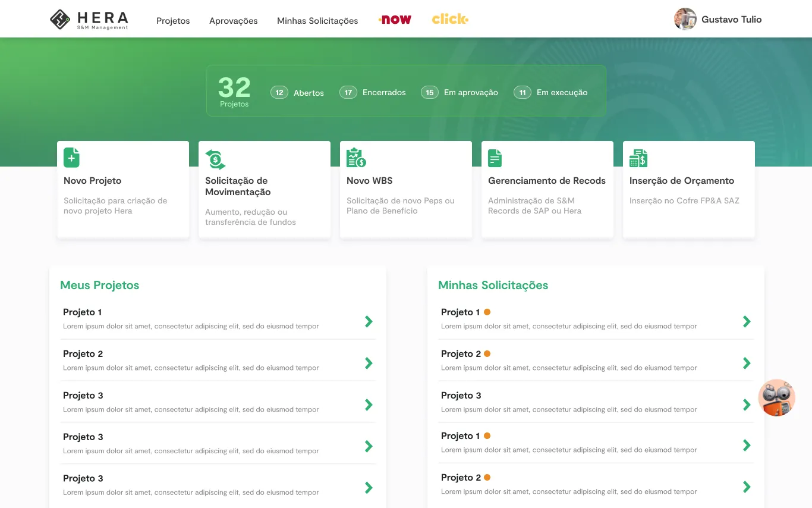Select the Solicitação de Movimentação money icon
This screenshot has height=508, width=812.
pos(215,159)
